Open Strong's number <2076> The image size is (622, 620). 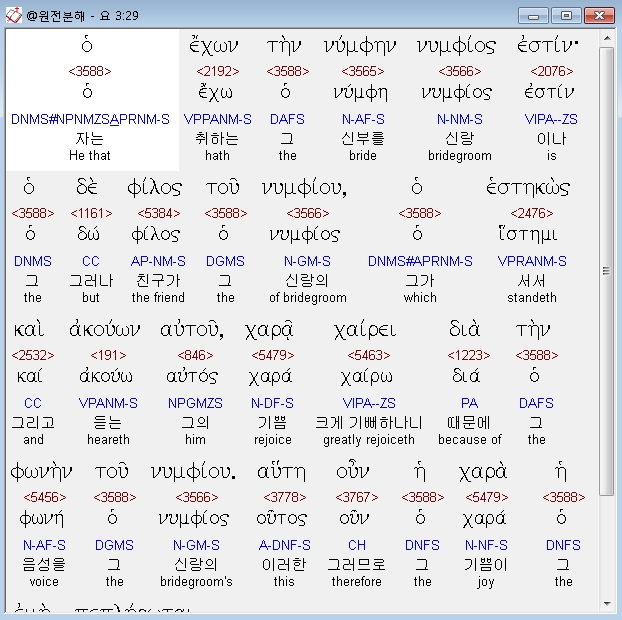552,71
